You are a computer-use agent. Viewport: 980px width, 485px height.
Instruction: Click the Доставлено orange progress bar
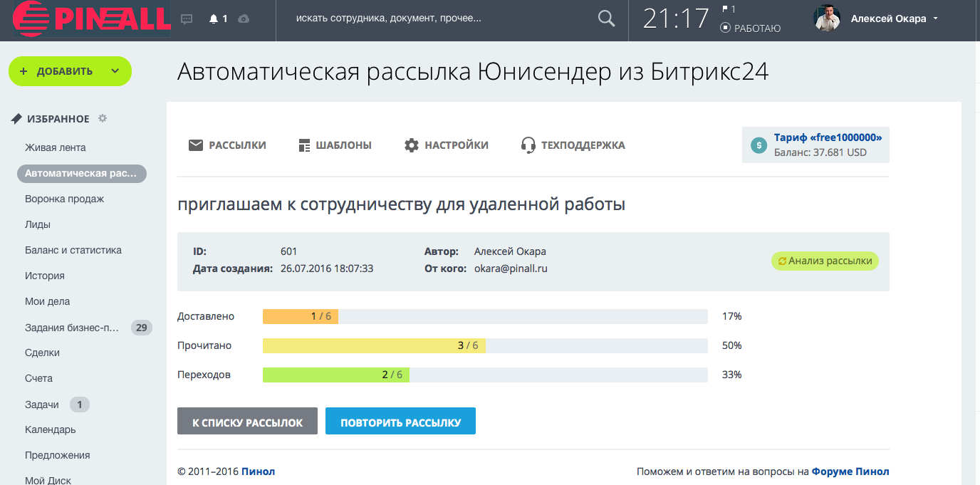point(301,316)
